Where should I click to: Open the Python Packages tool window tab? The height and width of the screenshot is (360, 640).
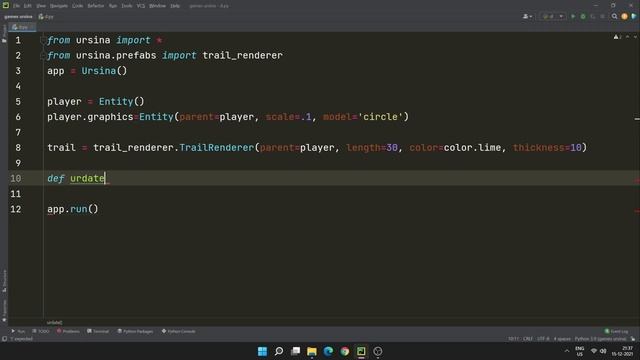pos(135,331)
